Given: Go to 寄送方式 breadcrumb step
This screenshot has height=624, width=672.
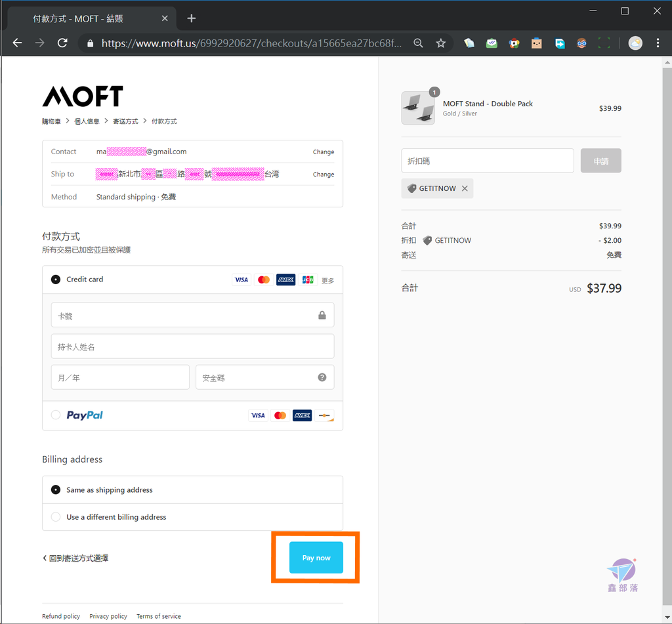Looking at the screenshot, I should click(x=125, y=121).
